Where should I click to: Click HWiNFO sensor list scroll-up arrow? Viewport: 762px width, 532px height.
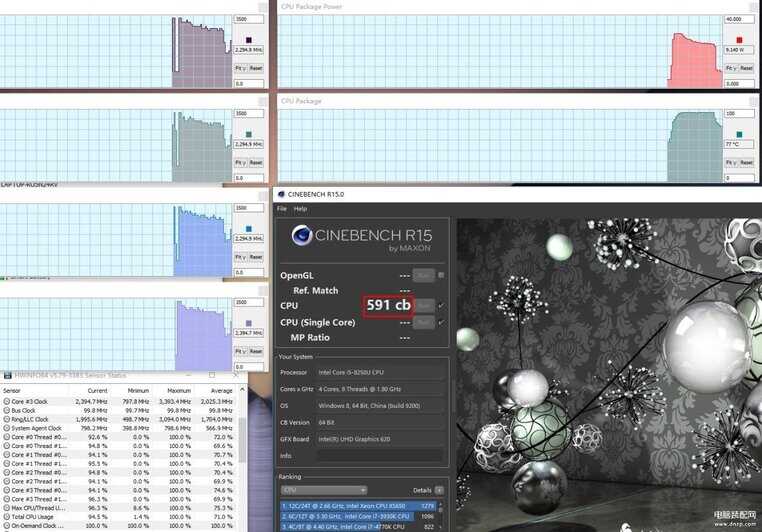[x=242, y=390]
